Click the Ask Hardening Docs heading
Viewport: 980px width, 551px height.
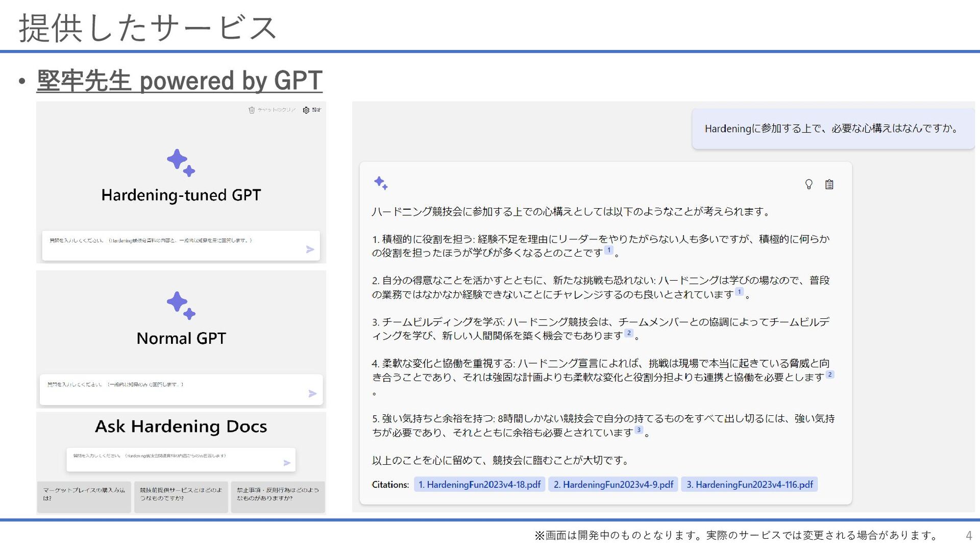pyautogui.click(x=181, y=426)
